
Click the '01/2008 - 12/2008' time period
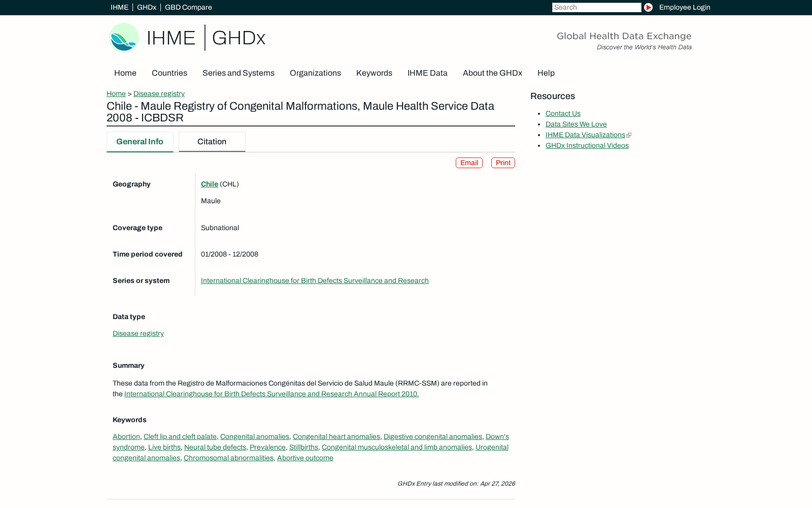[x=229, y=254]
